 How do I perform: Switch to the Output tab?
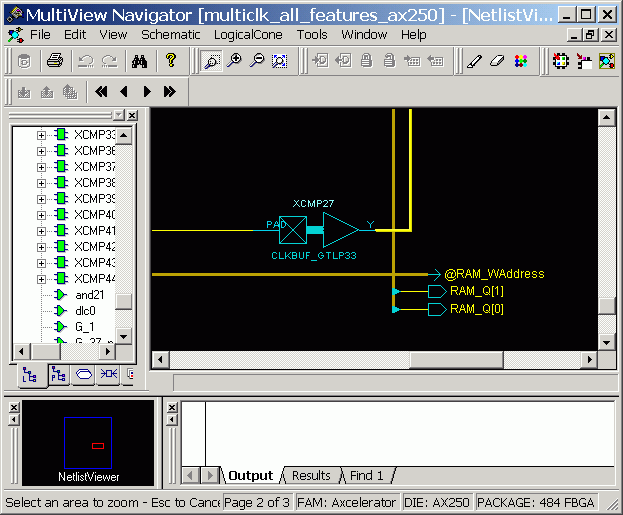[251, 475]
